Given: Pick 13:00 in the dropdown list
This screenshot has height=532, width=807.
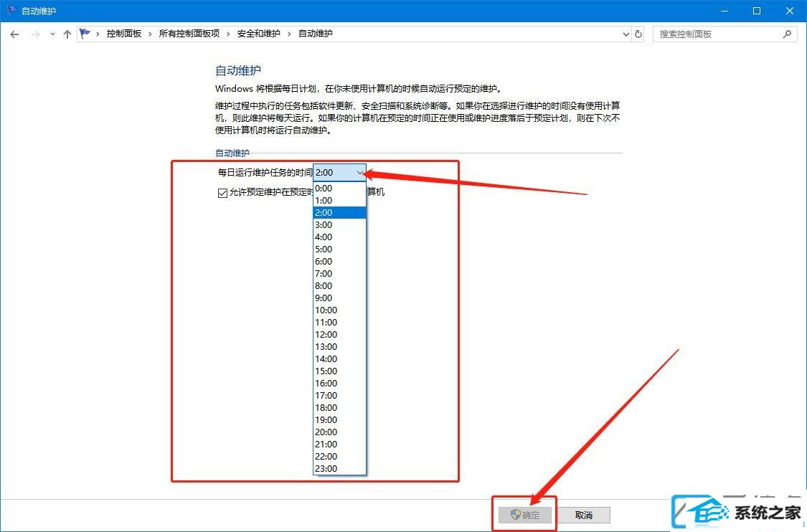Looking at the screenshot, I should pyautogui.click(x=340, y=347).
